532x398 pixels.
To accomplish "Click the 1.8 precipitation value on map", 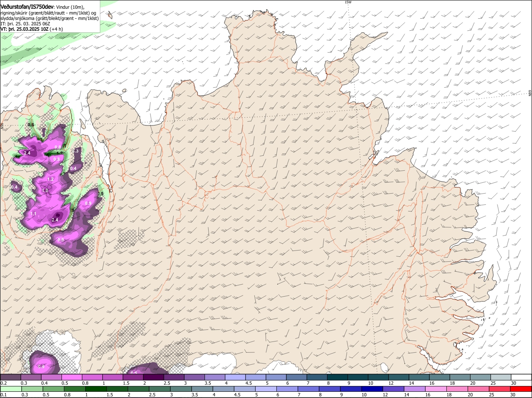I will [45, 191].
